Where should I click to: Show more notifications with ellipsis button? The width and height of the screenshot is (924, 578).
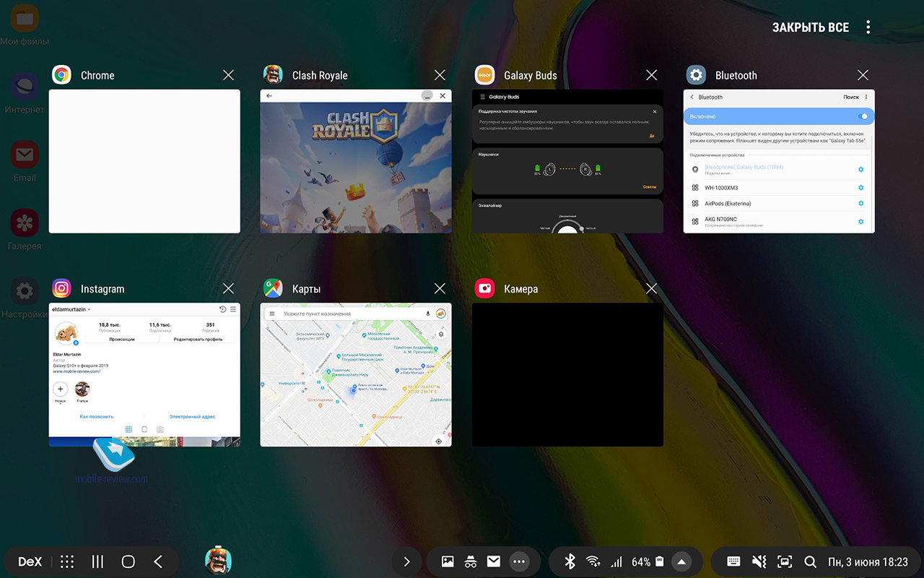point(518,561)
